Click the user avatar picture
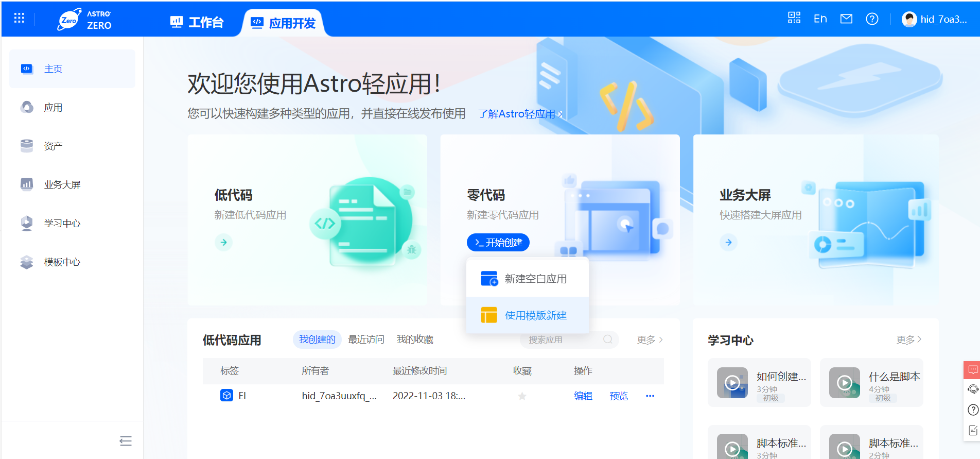980x459 pixels. (x=909, y=19)
